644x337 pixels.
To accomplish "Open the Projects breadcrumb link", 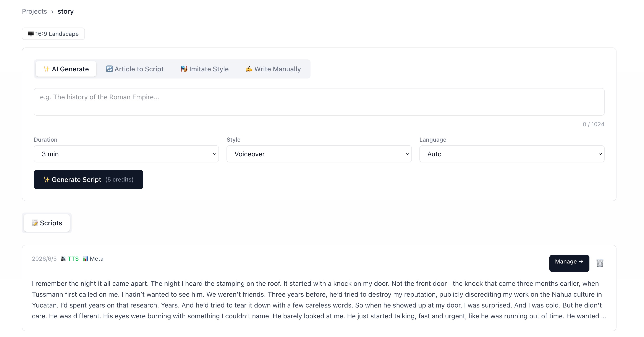I will pos(34,11).
